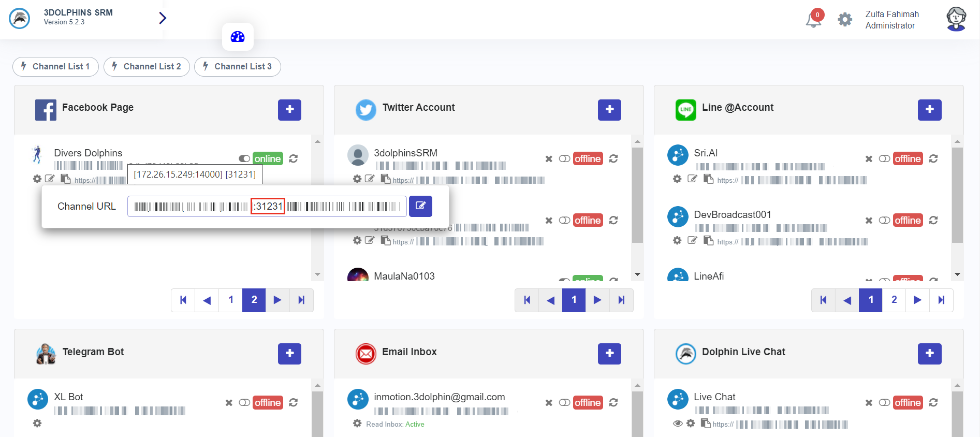Go to next page in Facebook Page list
This screenshot has height=437, width=980.
pyautogui.click(x=277, y=300)
